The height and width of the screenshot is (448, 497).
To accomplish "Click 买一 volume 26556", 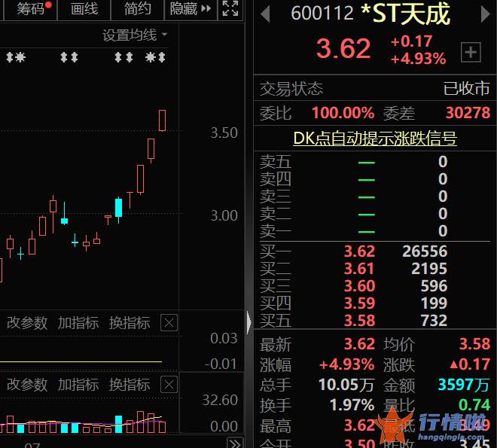I will click(x=425, y=251).
